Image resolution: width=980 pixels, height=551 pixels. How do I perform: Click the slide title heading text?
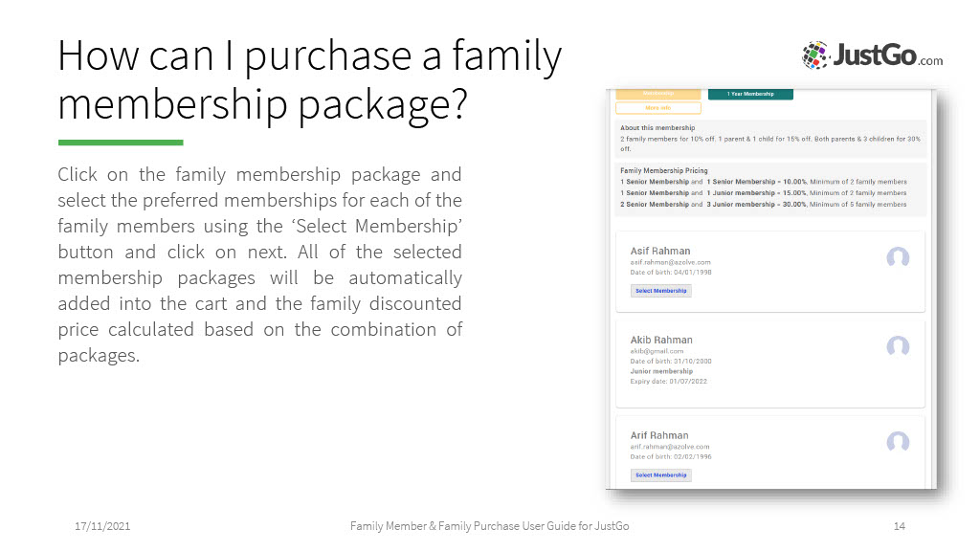coord(309,79)
